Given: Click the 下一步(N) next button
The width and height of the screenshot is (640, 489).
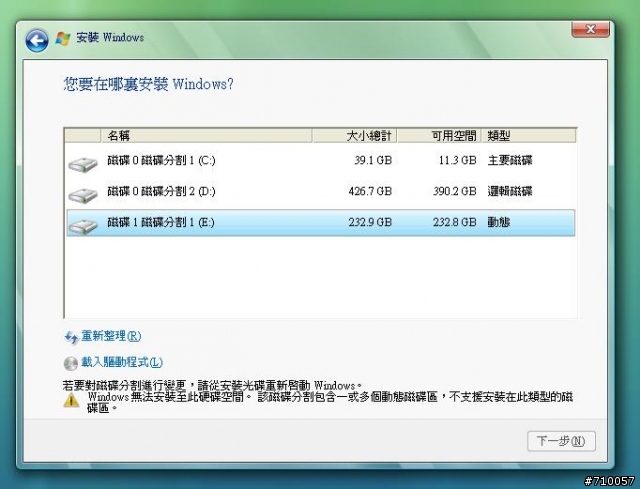Looking at the screenshot, I should [x=561, y=441].
